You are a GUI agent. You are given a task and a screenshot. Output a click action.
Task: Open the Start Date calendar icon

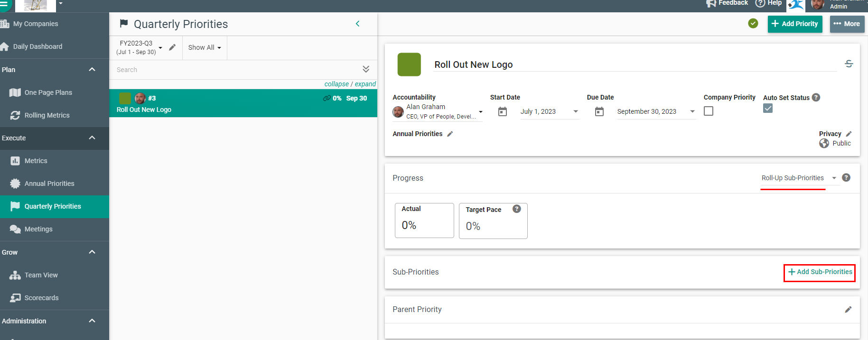coord(503,112)
